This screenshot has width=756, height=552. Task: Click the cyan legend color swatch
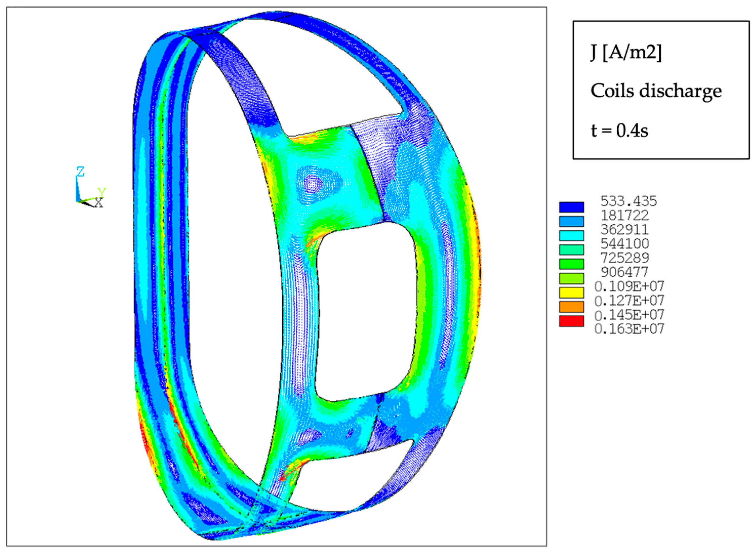(571, 236)
